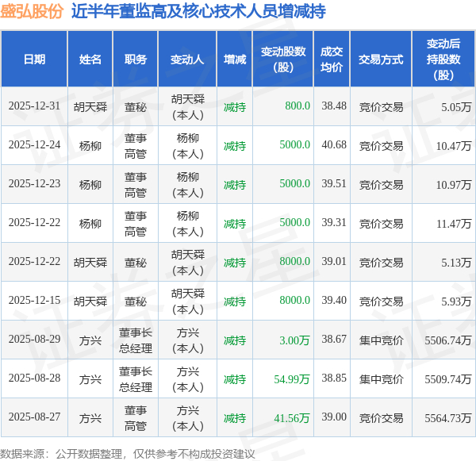This screenshot has height=461, width=476.
Task: Click name 胡天舜 in the 2025-12-15 row
Action: click(90, 302)
